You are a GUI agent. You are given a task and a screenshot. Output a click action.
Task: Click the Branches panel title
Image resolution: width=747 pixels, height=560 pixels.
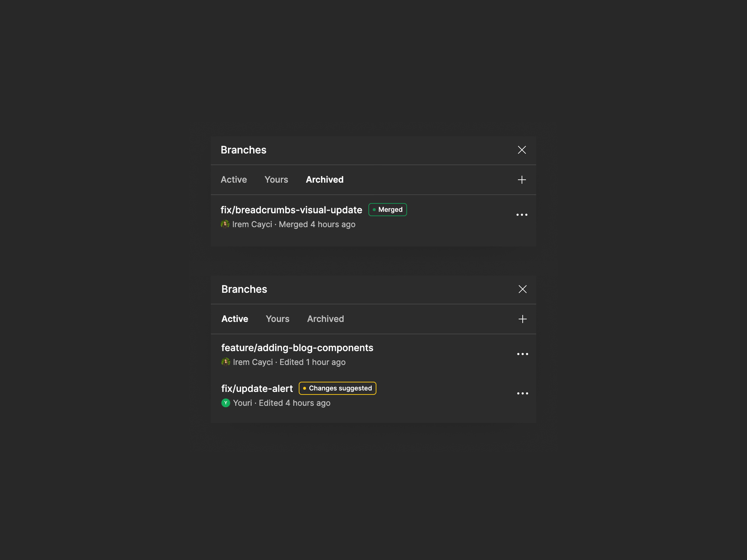[x=244, y=150]
